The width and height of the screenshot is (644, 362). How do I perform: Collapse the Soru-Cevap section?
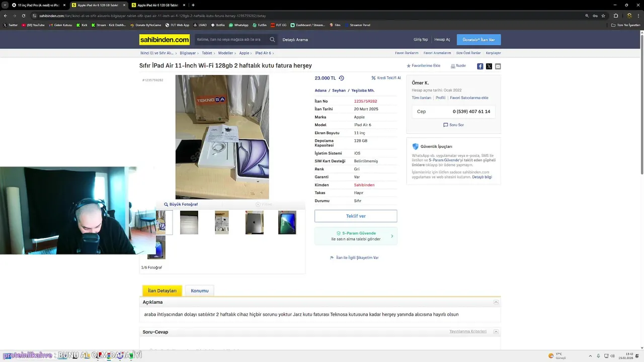pyautogui.click(x=496, y=332)
